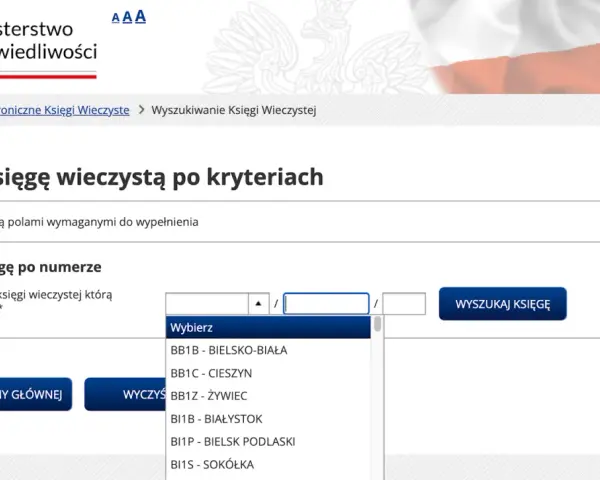Click the GŁÓWNEJ return button

[36, 394]
